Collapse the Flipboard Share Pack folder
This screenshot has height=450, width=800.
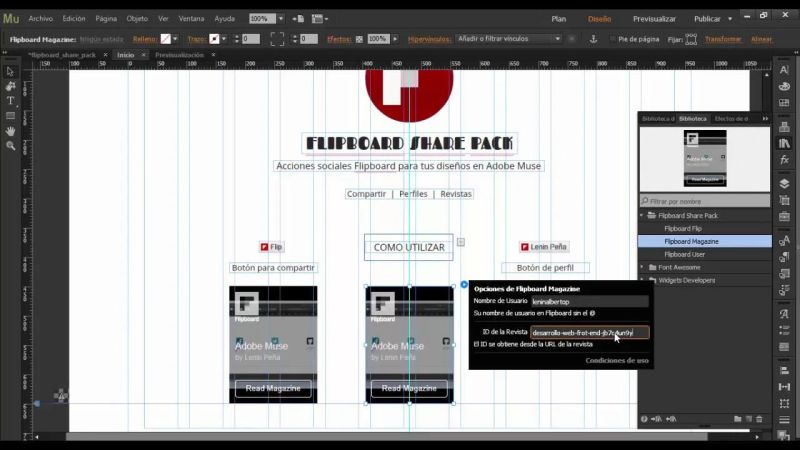[x=642, y=215]
